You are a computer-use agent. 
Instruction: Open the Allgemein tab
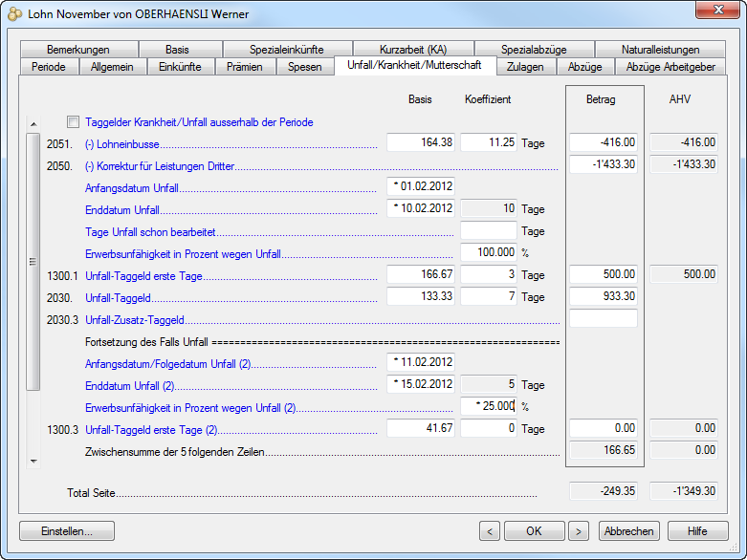coord(112,67)
